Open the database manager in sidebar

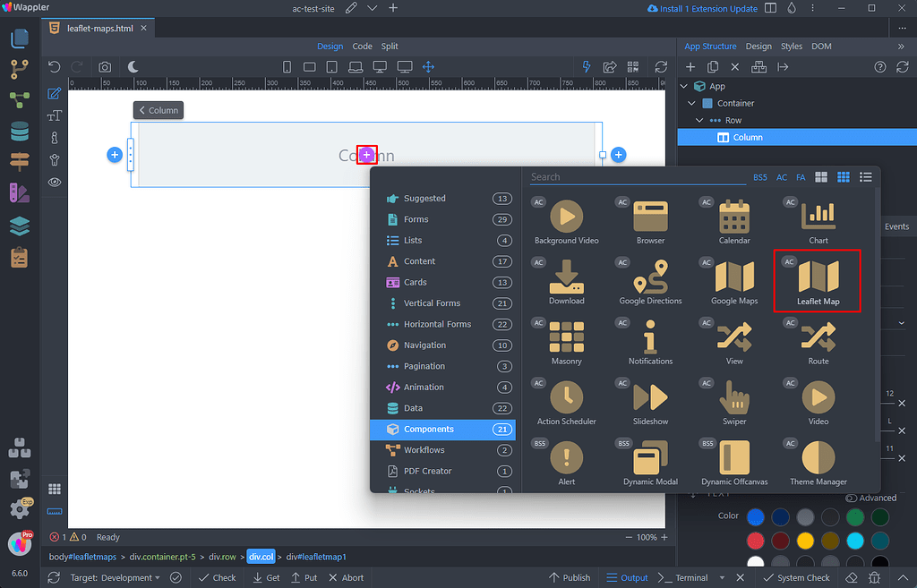point(19,132)
